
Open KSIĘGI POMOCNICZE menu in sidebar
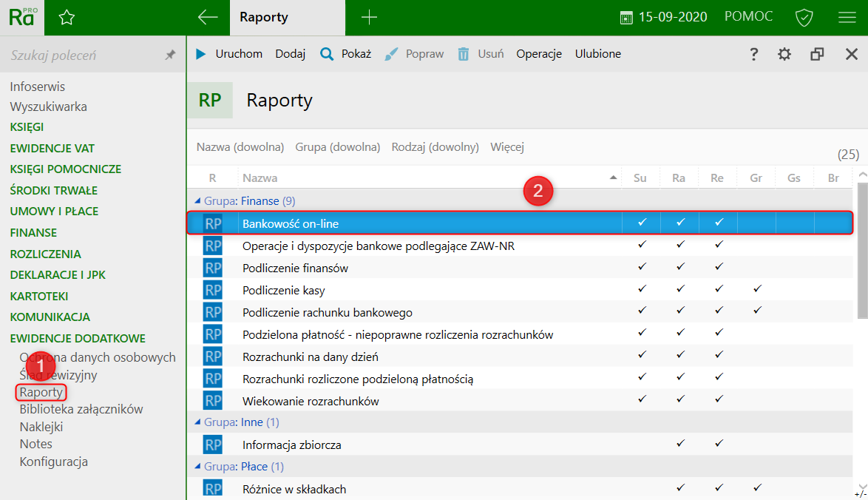coord(66,169)
